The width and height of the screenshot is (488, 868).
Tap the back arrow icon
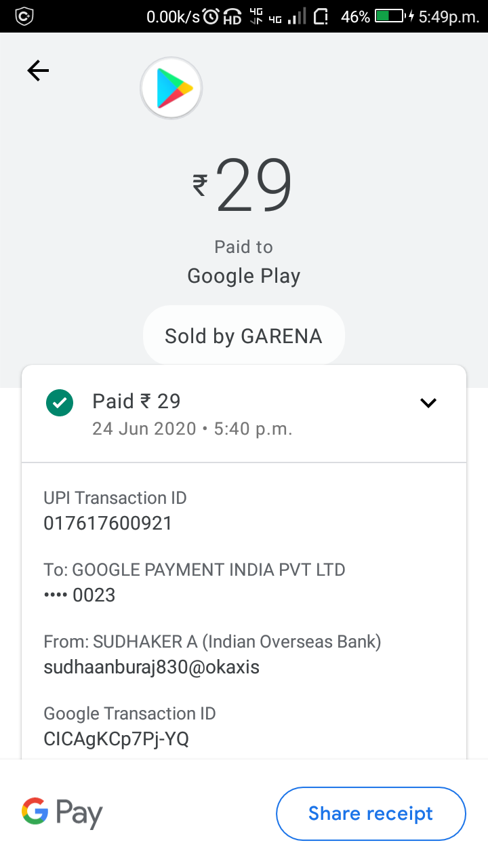[x=38, y=71]
